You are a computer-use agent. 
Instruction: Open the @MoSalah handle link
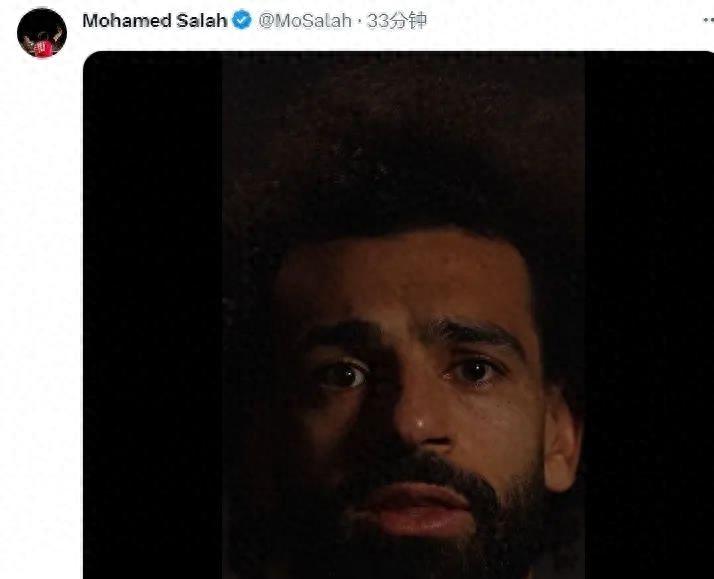(305, 20)
